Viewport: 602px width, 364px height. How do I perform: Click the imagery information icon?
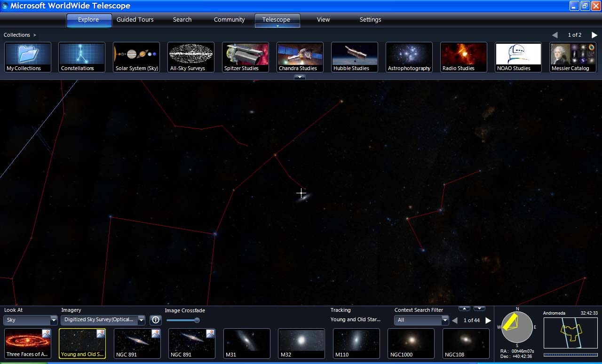[x=156, y=320]
